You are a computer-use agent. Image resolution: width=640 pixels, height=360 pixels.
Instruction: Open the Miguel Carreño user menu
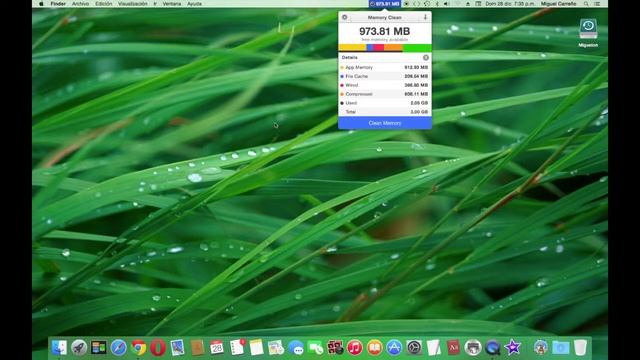(x=558, y=4)
